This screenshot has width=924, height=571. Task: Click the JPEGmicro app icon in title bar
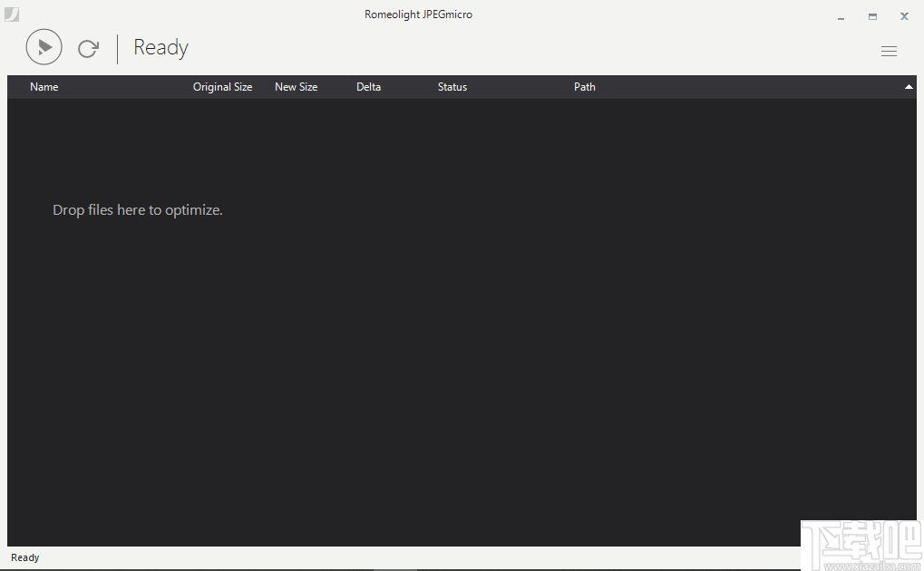[x=12, y=15]
